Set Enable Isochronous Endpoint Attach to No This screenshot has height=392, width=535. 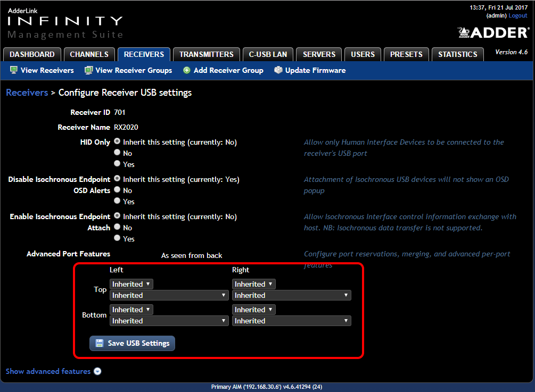click(117, 227)
